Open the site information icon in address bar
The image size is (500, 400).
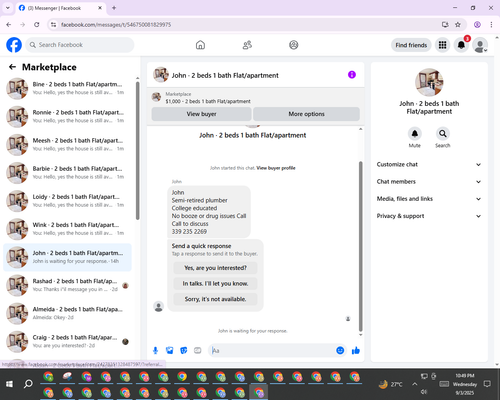pos(53,25)
